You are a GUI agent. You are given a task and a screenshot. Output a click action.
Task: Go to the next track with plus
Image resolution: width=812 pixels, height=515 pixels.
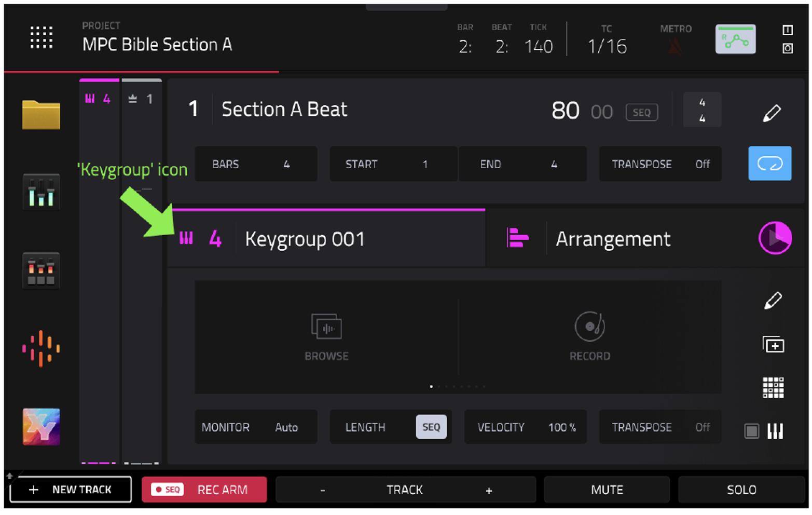coord(489,490)
